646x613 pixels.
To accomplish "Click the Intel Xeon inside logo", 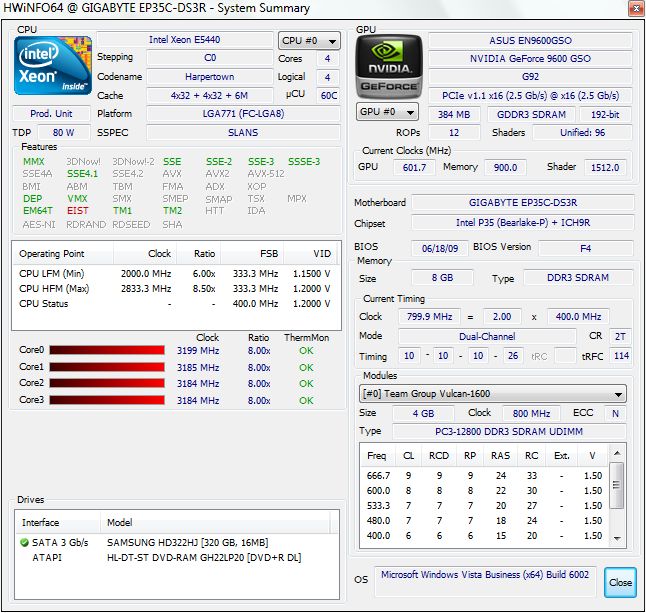I will coord(53,66).
